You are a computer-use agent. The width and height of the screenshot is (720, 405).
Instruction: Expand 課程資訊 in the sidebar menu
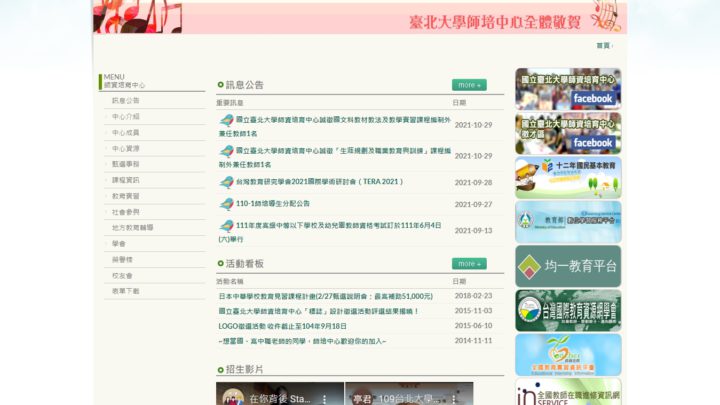pos(126,180)
